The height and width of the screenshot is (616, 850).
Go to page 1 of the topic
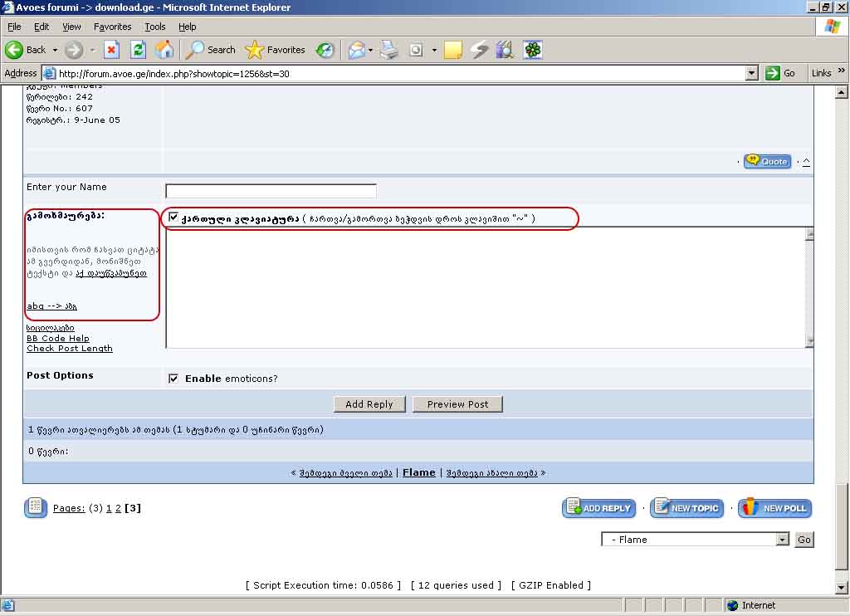109,508
